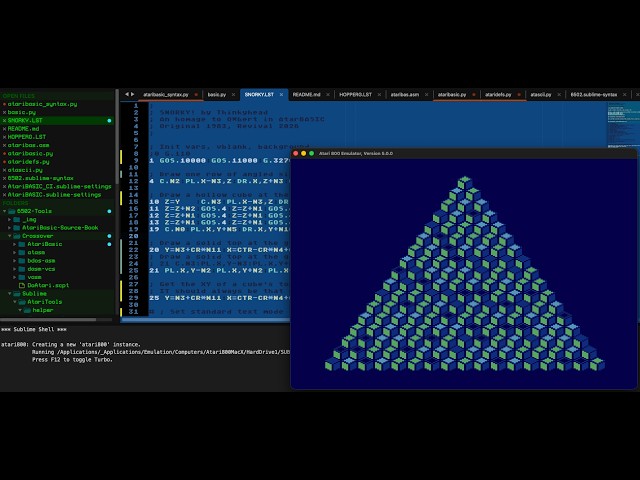Image resolution: width=640 pixels, height=480 pixels.
Task: Switch to the ataribasic_syntax.py tab
Action: pyautogui.click(x=166, y=95)
